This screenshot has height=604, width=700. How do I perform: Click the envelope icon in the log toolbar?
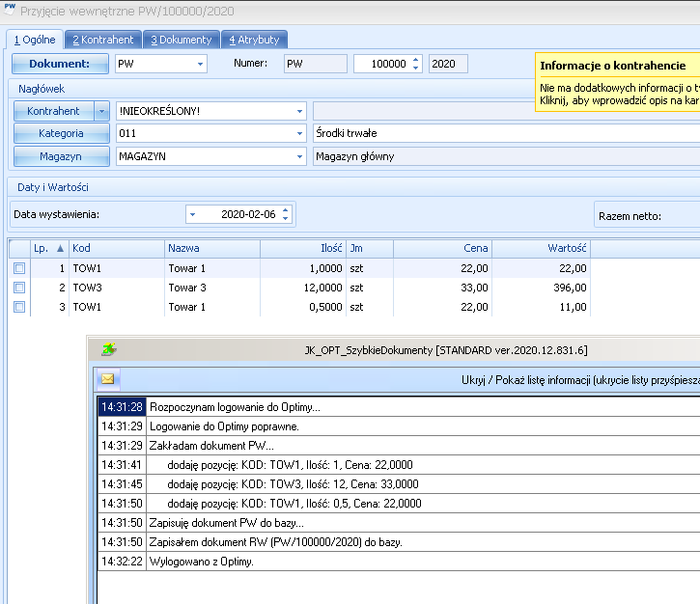pyautogui.click(x=108, y=379)
